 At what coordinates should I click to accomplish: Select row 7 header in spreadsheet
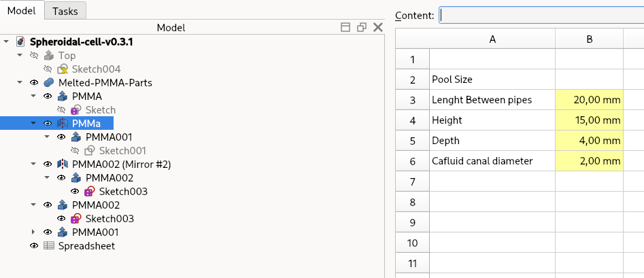coord(412,181)
